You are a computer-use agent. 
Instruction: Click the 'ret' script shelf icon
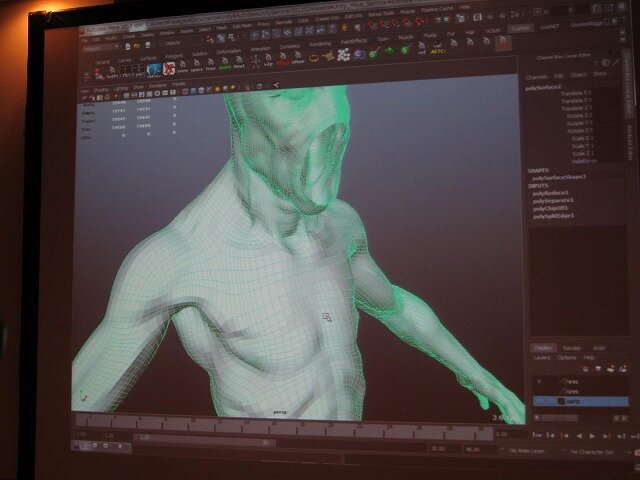422,49
